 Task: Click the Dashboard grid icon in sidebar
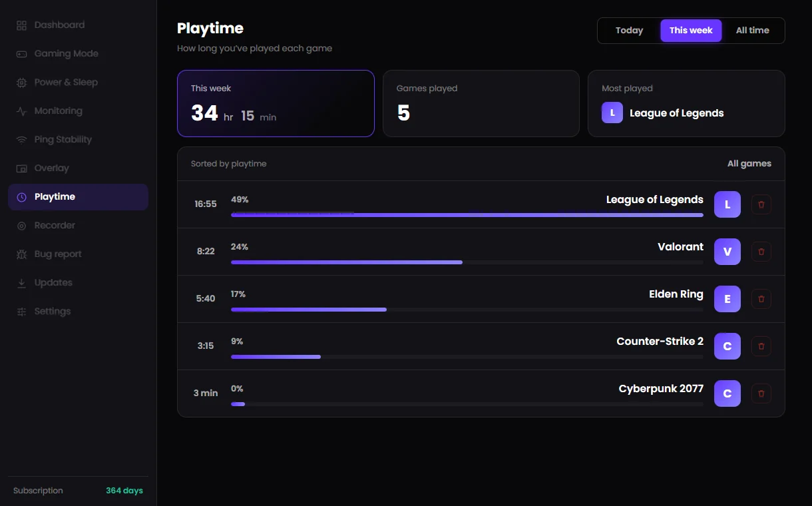pos(21,25)
